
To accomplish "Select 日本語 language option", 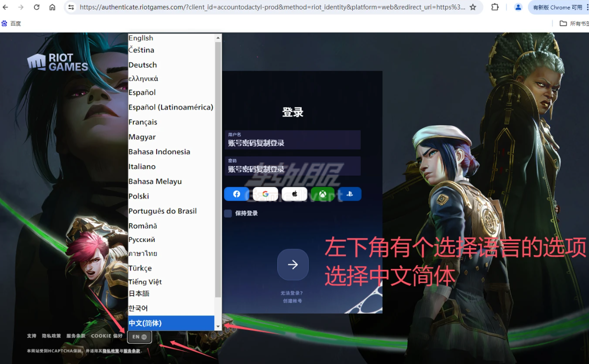I will [171, 293].
